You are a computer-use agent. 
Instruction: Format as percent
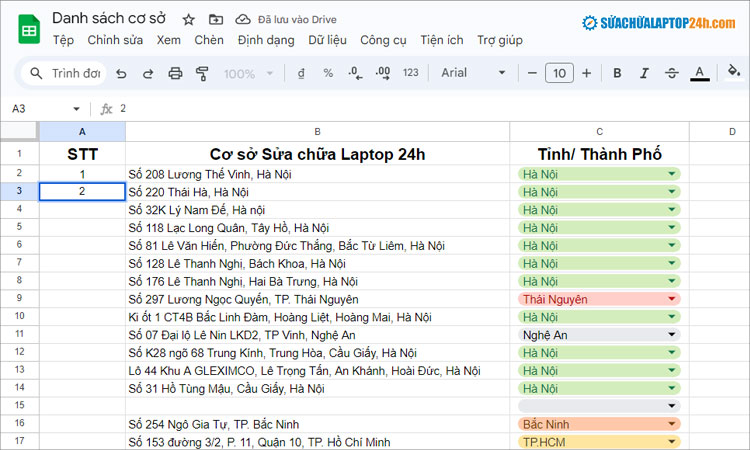click(x=328, y=73)
